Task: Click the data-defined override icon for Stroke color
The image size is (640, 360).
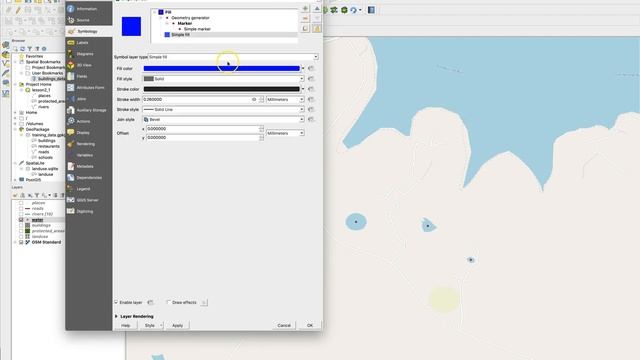Action: click(x=311, y=89)
